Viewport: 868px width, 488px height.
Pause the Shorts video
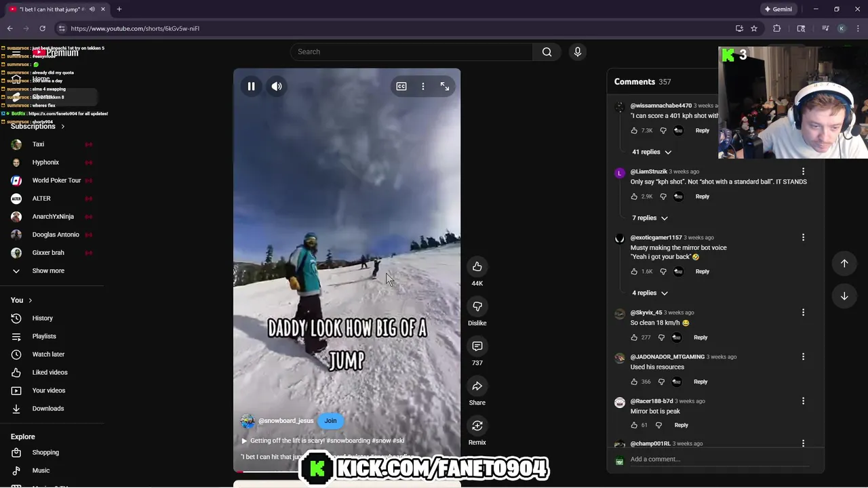[251, 86]
